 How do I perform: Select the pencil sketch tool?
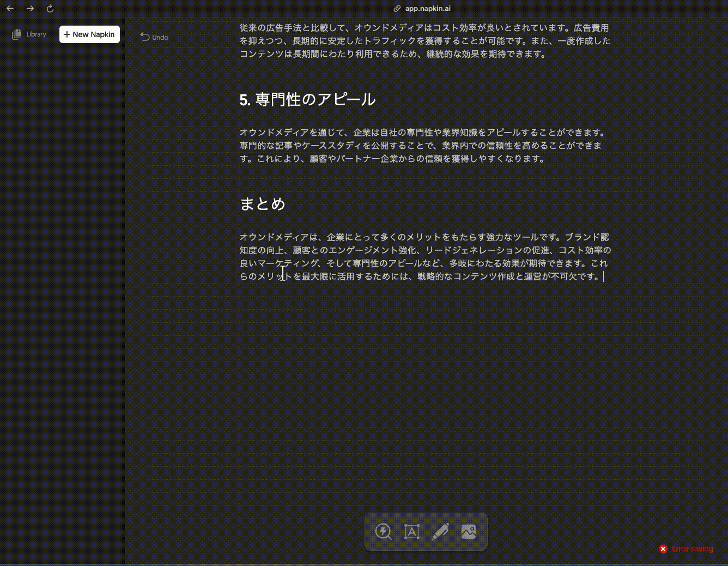(x=440, y=532)
